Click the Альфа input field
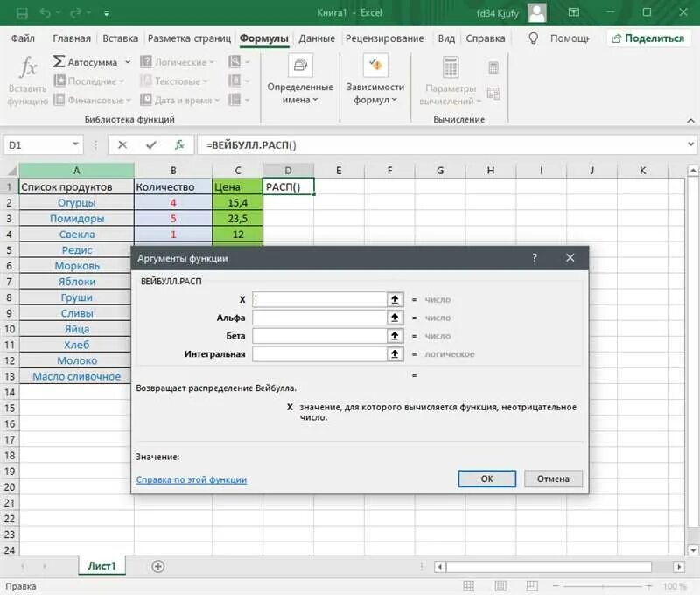The width and height of the screenshot is (700, 595). point(319,318)
